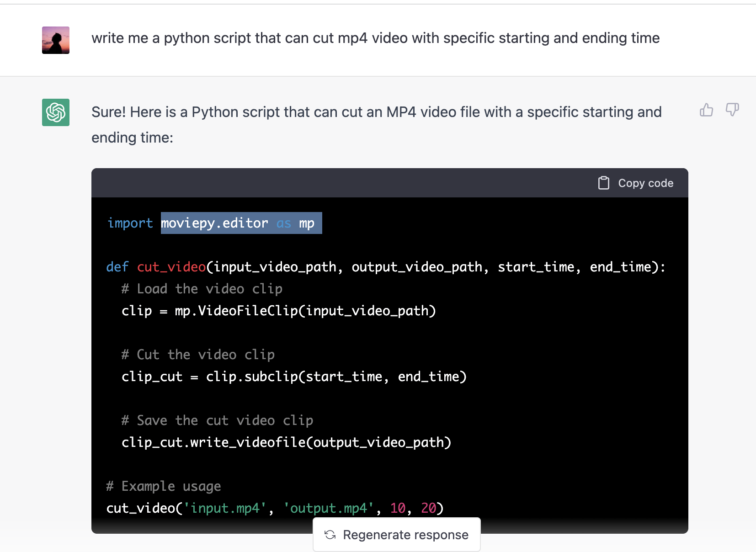
Task: Click the '# Example usage' comment
Action: pyautogui.click(x=164, y=486)
